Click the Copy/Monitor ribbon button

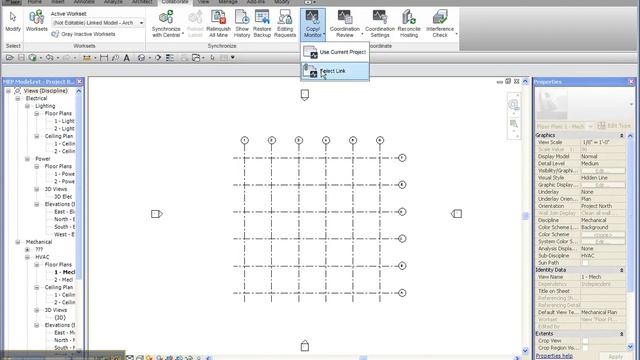click(313, 24)
